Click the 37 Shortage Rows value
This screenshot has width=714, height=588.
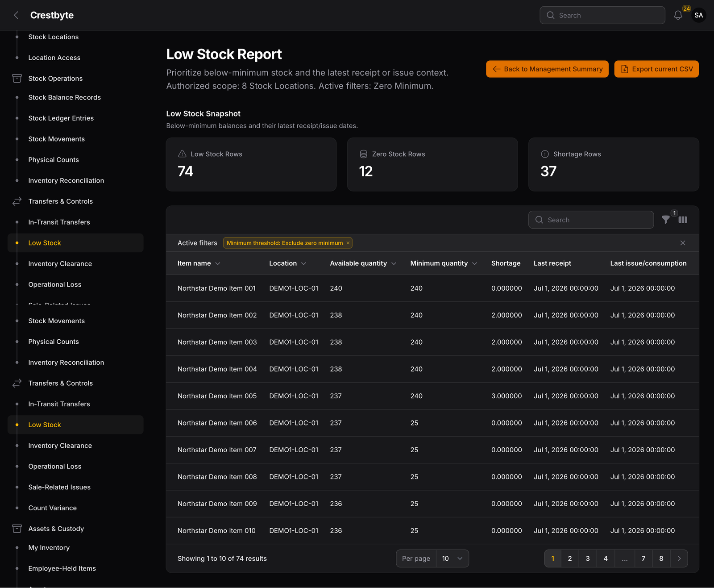tap(548, 171)
